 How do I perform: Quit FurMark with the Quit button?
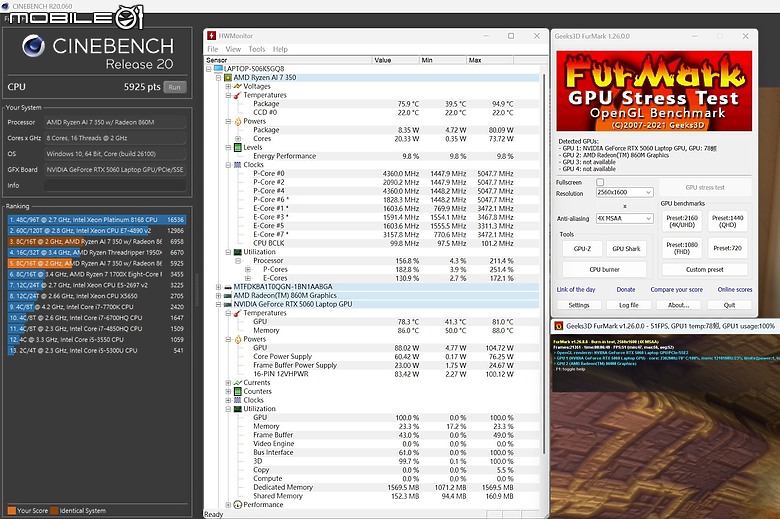tap(729, 305)
